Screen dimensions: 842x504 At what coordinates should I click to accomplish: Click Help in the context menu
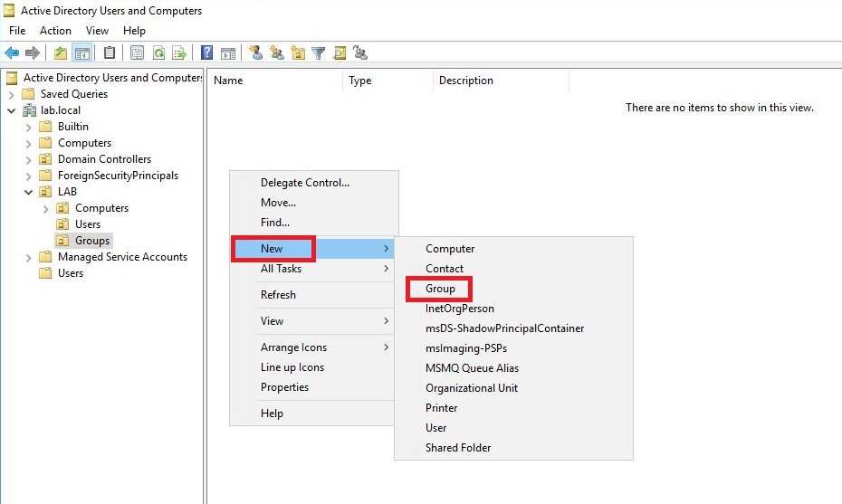point(312,414)
